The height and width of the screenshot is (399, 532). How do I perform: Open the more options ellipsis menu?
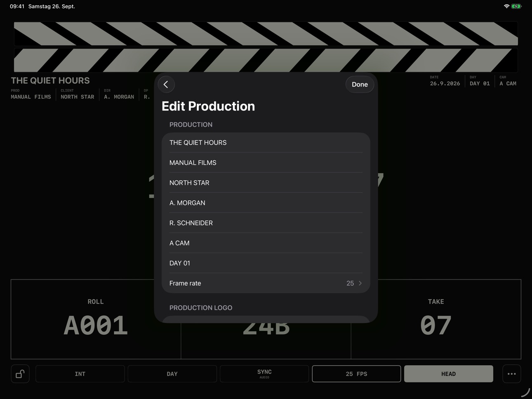click(512, 374)
